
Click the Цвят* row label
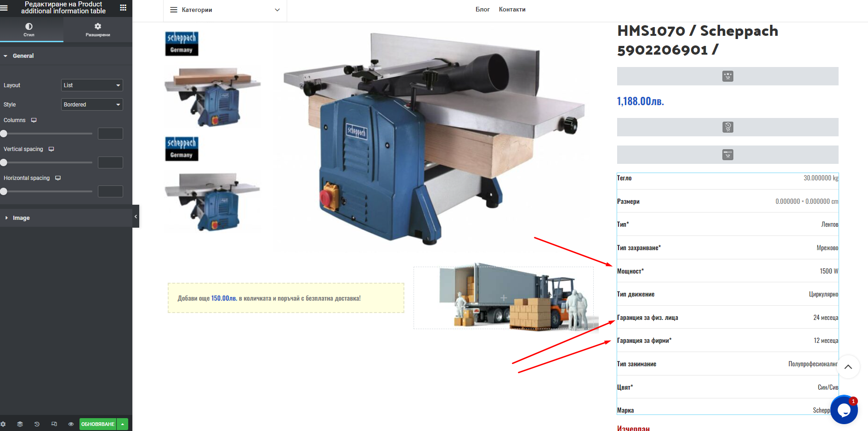point(625,387)
